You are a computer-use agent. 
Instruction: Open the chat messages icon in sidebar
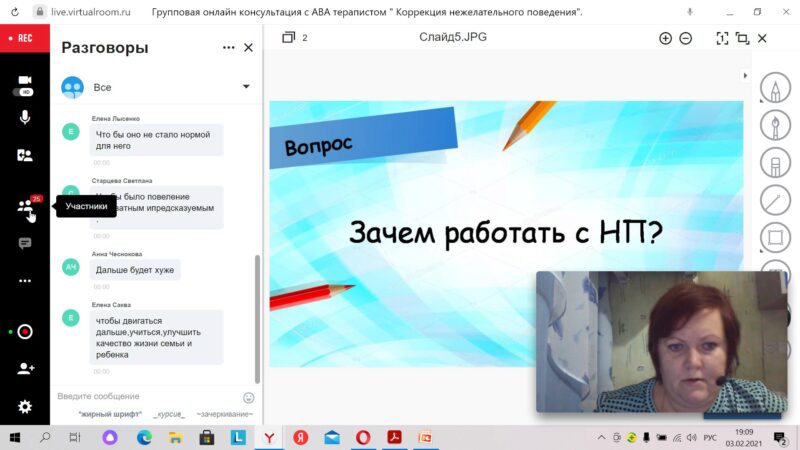(24, 243)
